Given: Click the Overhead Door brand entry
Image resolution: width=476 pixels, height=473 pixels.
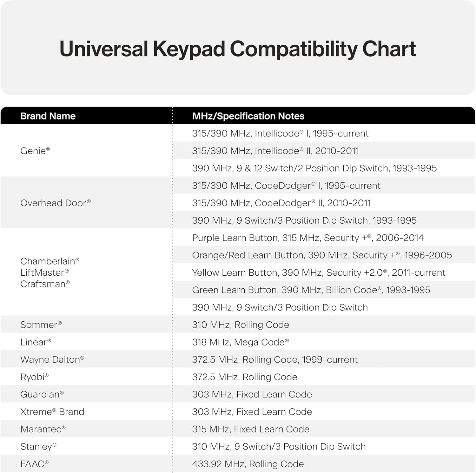Looking at the screenshot, I should [x=55, y=203].
